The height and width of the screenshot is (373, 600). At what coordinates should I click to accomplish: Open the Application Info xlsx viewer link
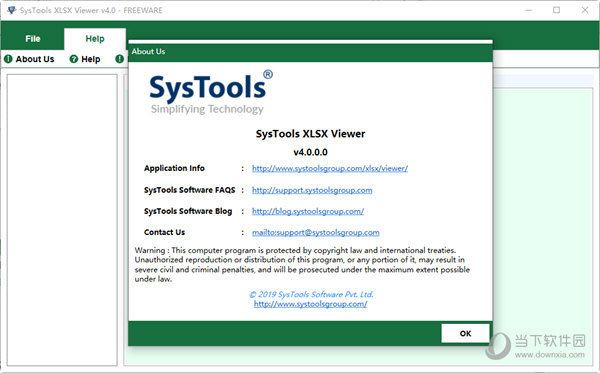330,168
